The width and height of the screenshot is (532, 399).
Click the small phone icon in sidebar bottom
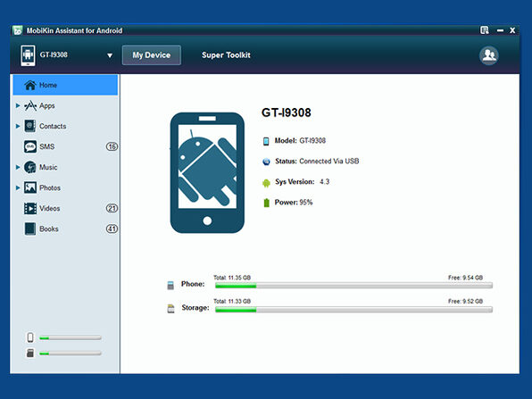click(x=30, y=337)
